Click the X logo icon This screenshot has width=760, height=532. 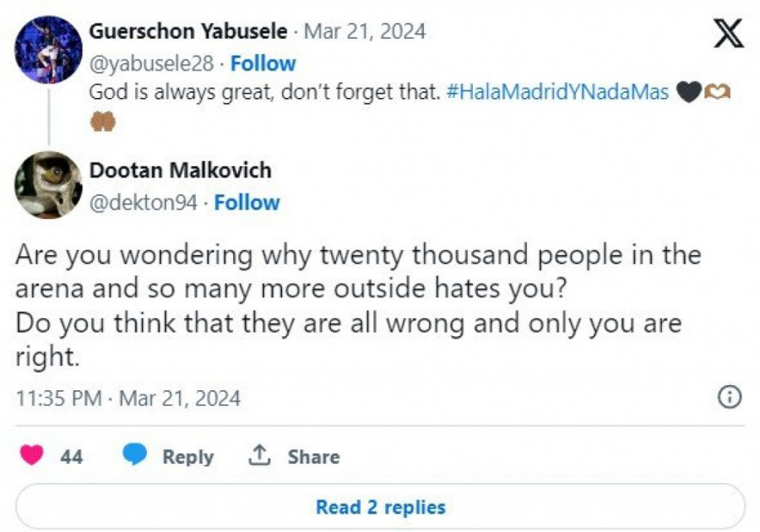(728, 34)
